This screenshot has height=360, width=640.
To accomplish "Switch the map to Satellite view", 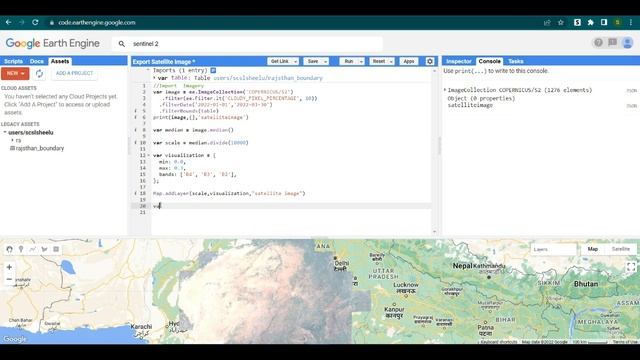I will pos(620,249).
